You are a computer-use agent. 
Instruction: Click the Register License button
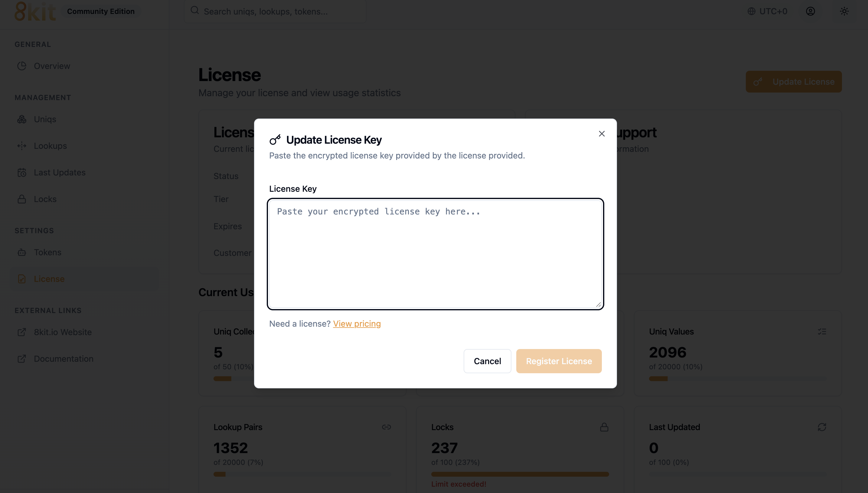point(559,361)
